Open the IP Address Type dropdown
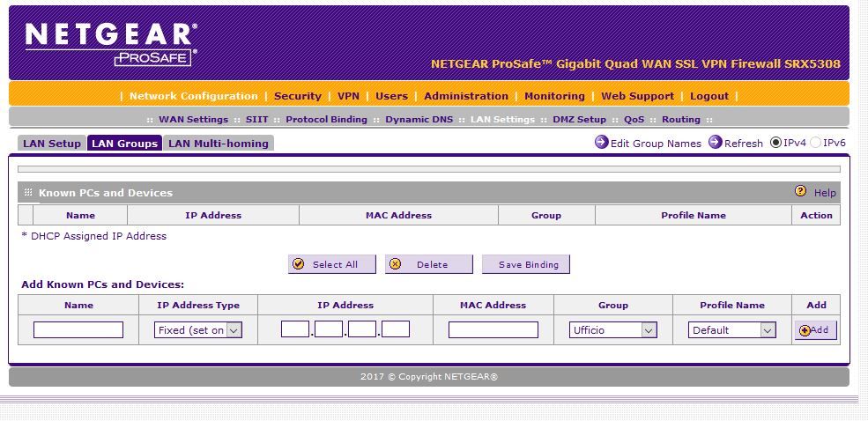Viewport: 868px width, 421px height. 197,330
